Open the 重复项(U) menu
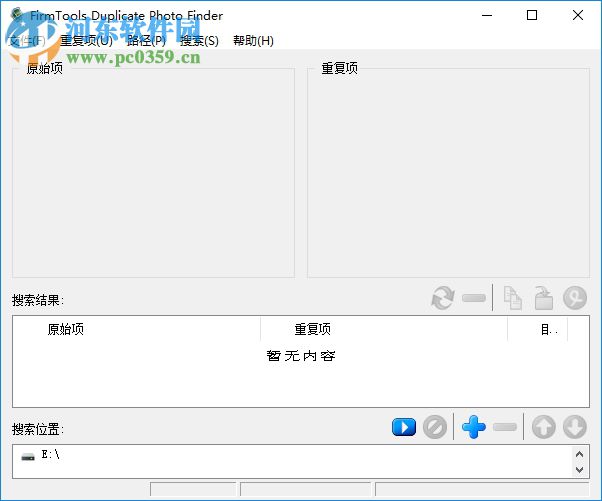Image resolution: width=602 pixels, height=501 pixels. 86,40
